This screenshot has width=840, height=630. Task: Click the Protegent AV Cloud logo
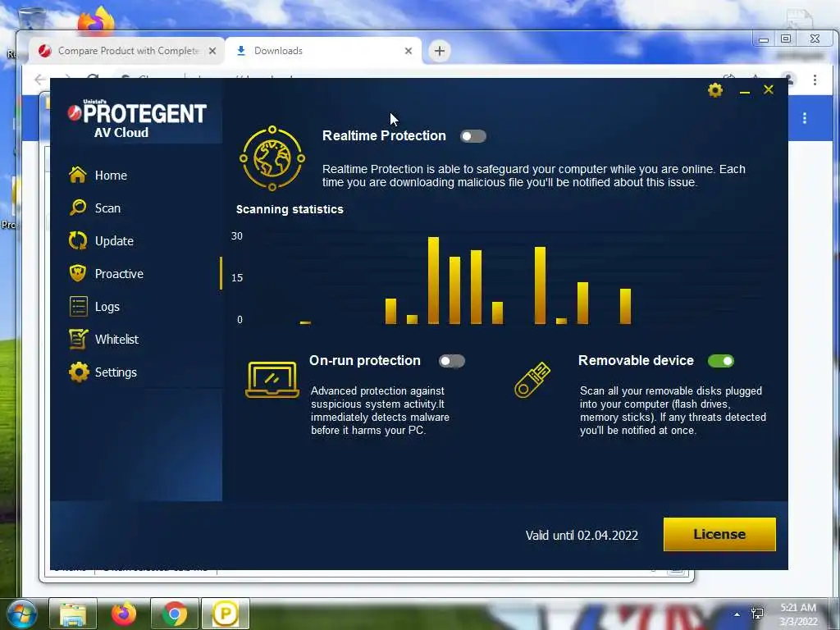(x=137, y=119)
